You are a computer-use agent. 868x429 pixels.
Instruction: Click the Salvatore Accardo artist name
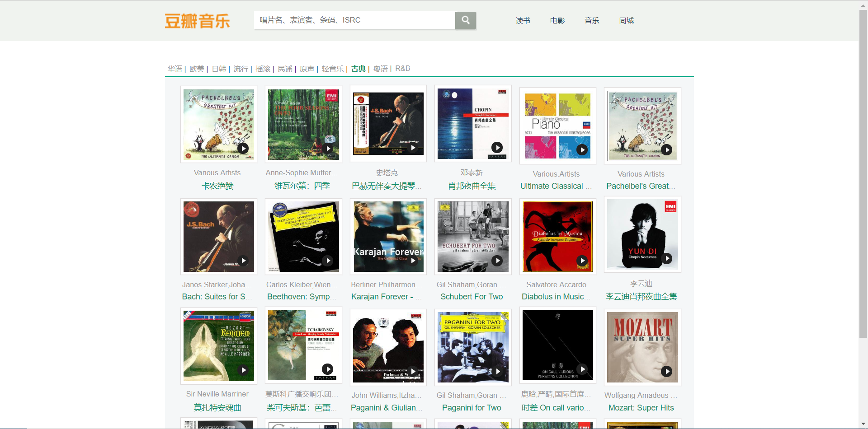click(556, 284)
